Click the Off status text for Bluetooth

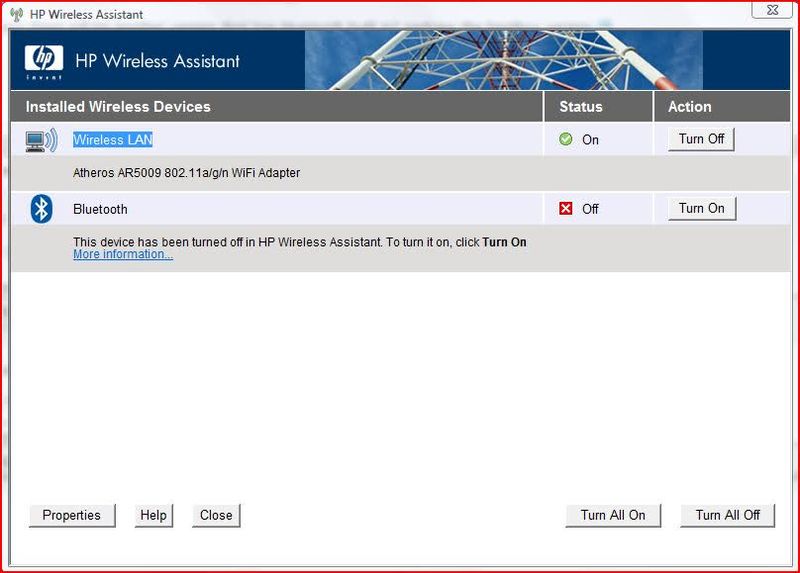point(590,209)
